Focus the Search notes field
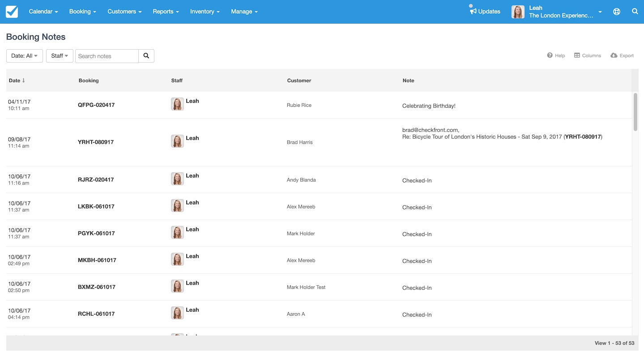Viewport: 644px width, 352px height. tap(107, 56)
